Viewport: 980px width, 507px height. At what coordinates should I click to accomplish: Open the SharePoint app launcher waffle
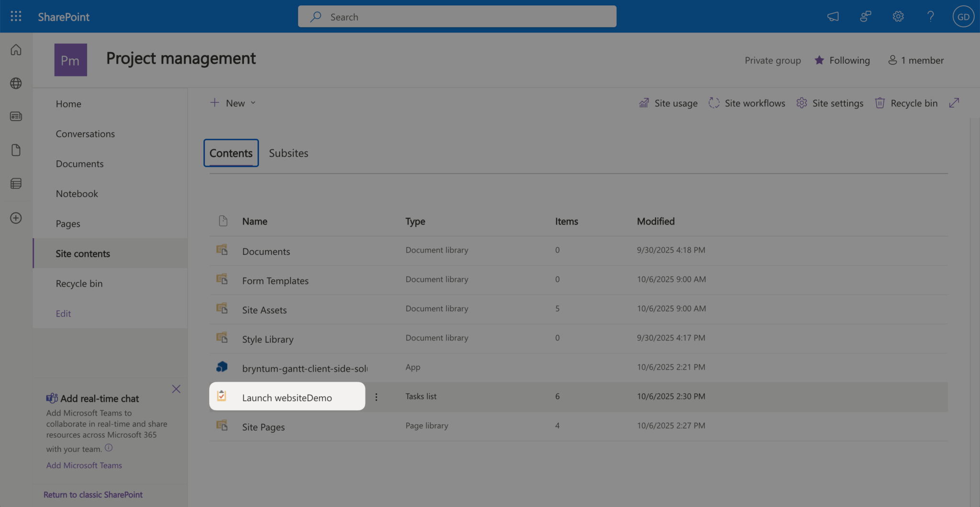(x=16, y=17)
